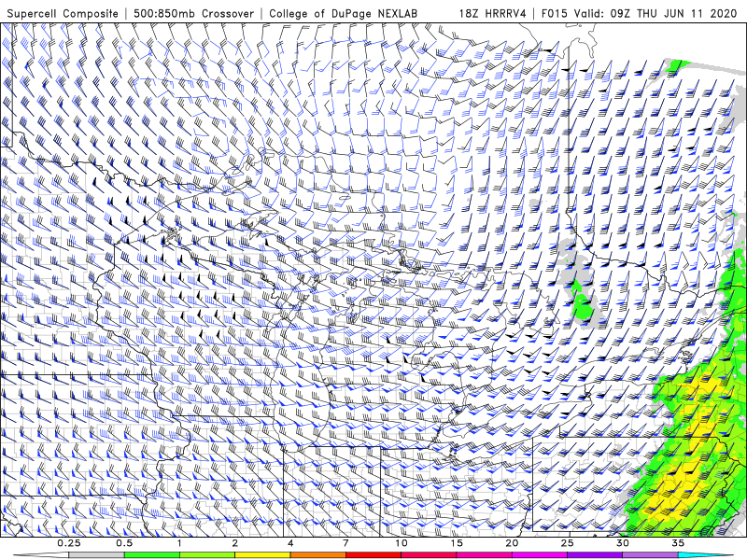Click the bright green 0.5–1 legend segment

pyautogui.click(x=151, y=555)
